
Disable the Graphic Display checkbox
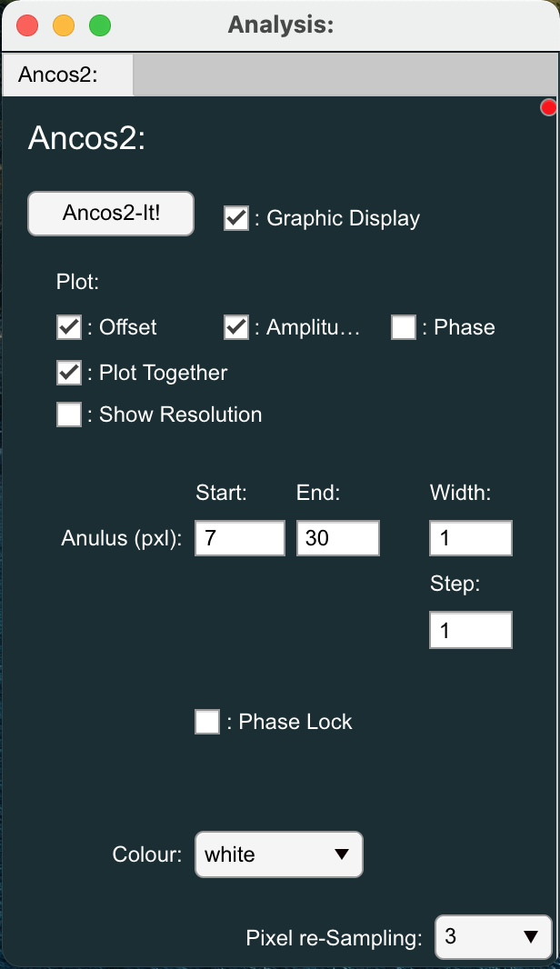point(236,218)
